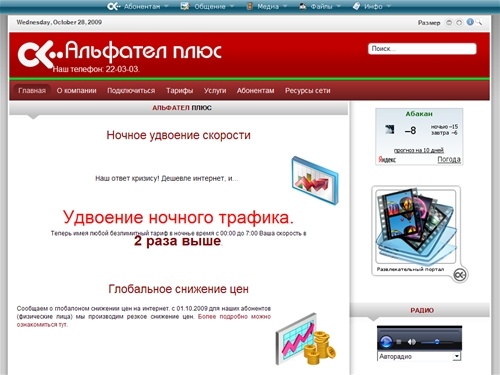The height and width of the screenshot is (375, 500).
Task: Click the Яндекс logo in weather widget
Action: pyautogui.click(x=387, y=159)
